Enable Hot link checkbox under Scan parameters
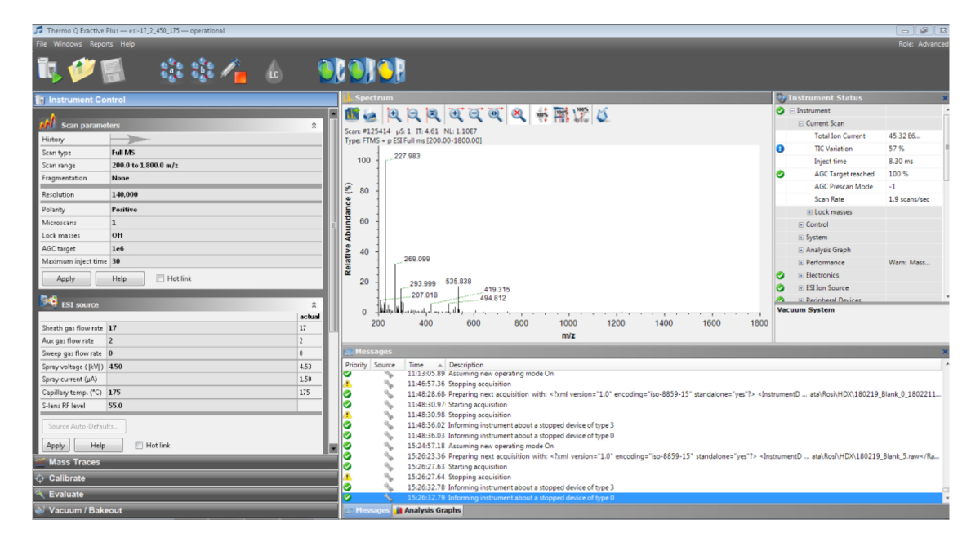 click(x=161, y=278)
